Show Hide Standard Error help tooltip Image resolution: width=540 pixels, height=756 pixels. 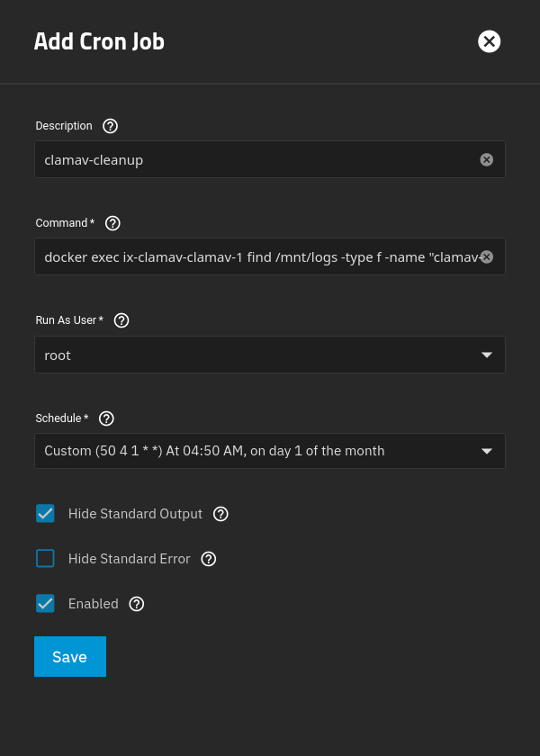(209, 559)
